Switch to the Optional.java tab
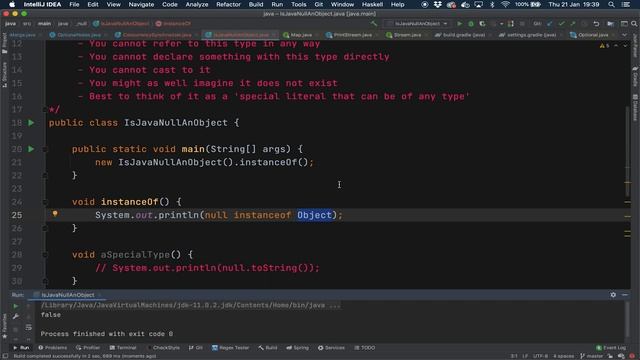This screenshot has width=640, height=360. tap(590, 35)
